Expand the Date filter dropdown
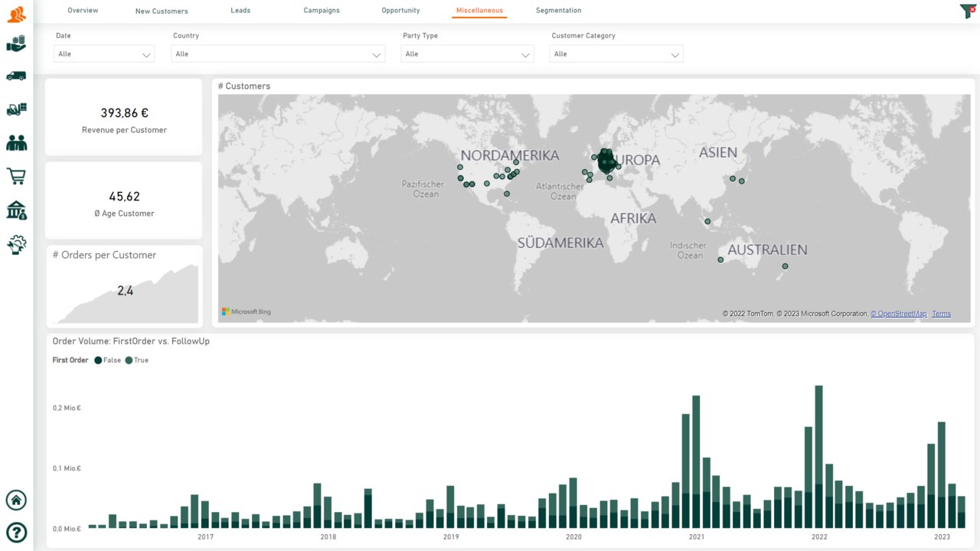 (x=105, y=54)
